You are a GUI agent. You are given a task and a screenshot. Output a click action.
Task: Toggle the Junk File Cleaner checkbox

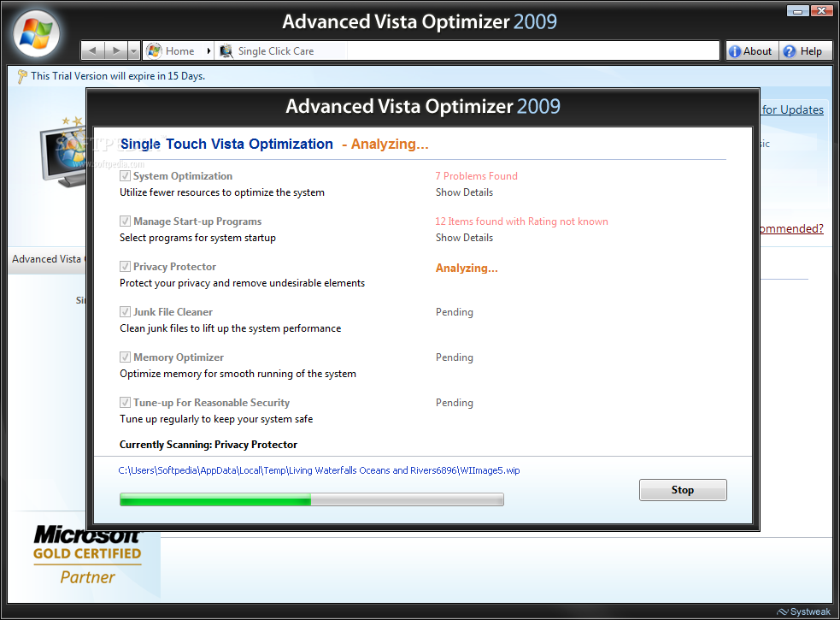click(x=125, y=311)
